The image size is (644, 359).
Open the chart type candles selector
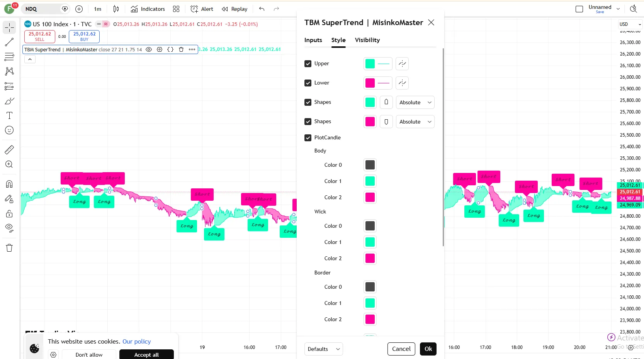click(116, 9)
